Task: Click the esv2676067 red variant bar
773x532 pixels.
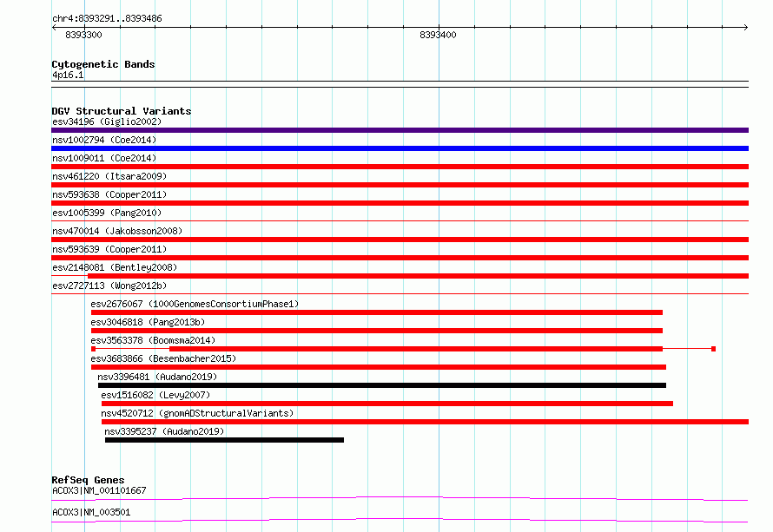Action: [377, 312]
